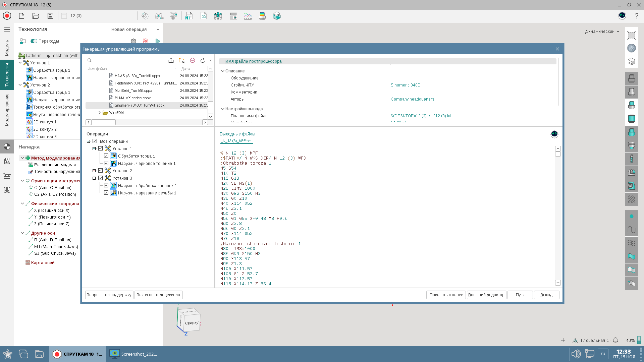Select Sinumerik (840D) TurnMill.sppx file
644x362 pixels.
140,105
